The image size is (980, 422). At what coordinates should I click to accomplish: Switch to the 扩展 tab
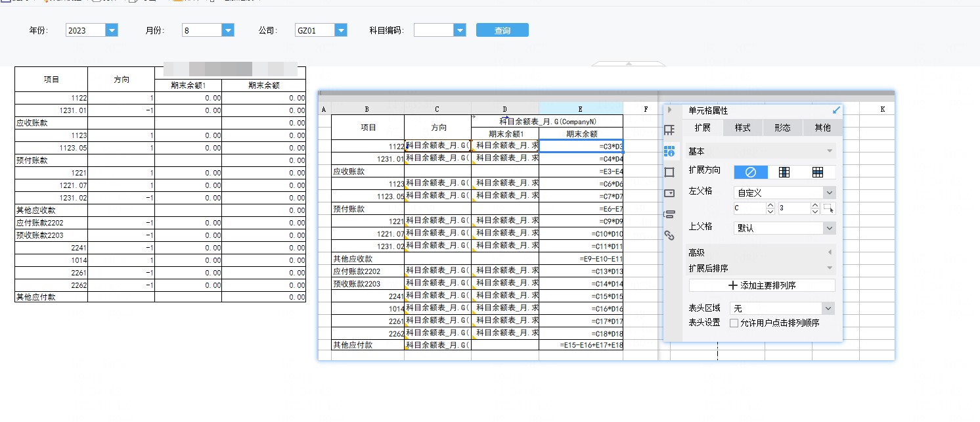click(x=702, y=128)
